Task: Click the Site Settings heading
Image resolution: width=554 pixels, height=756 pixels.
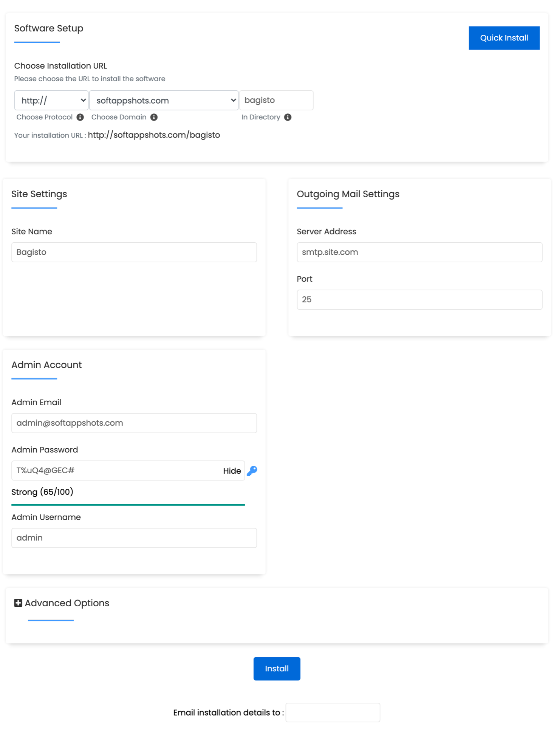Action: 39,194
